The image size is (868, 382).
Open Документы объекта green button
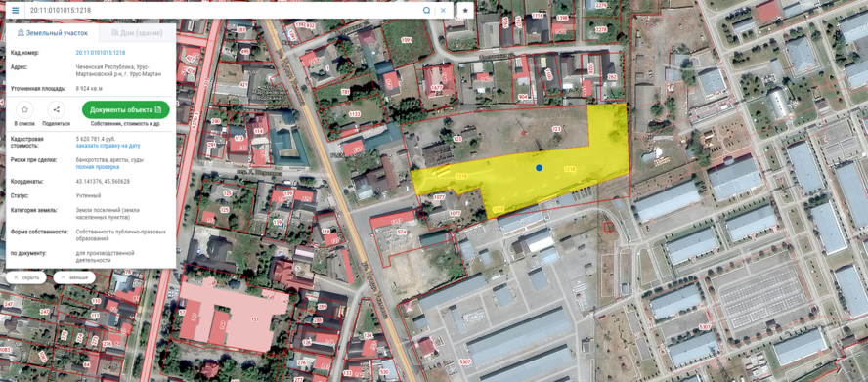point(126,109)
